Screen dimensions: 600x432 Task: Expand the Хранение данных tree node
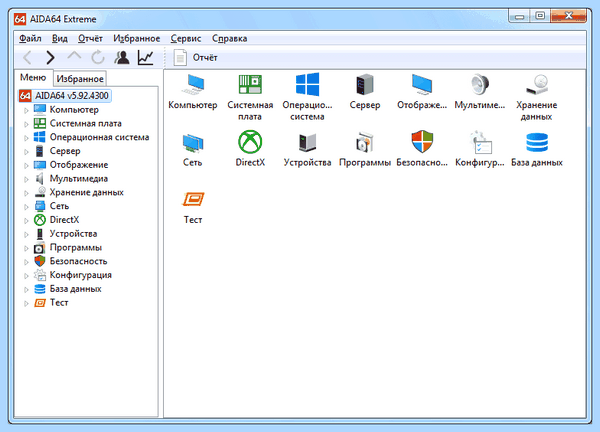[x=26, y=193]
